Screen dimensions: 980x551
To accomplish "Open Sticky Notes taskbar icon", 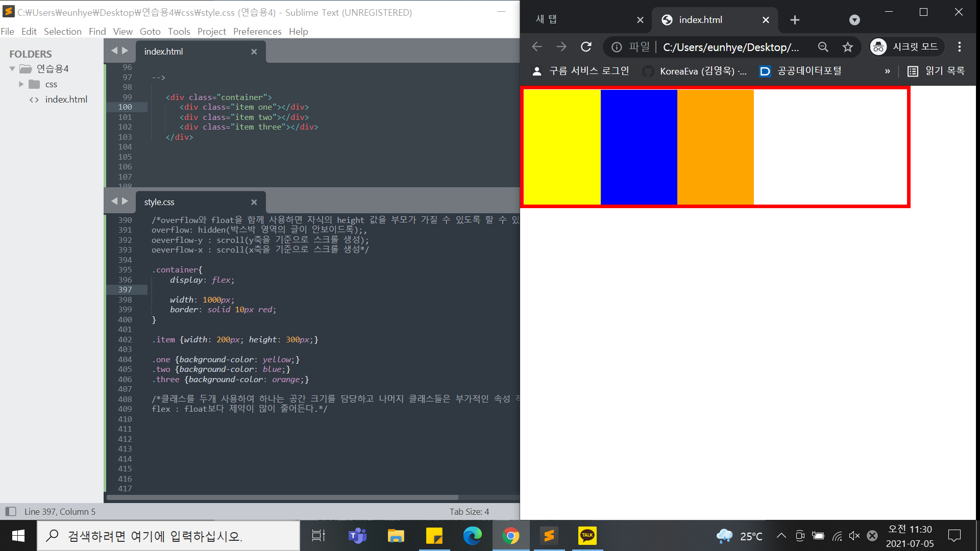I will (434, 535).
